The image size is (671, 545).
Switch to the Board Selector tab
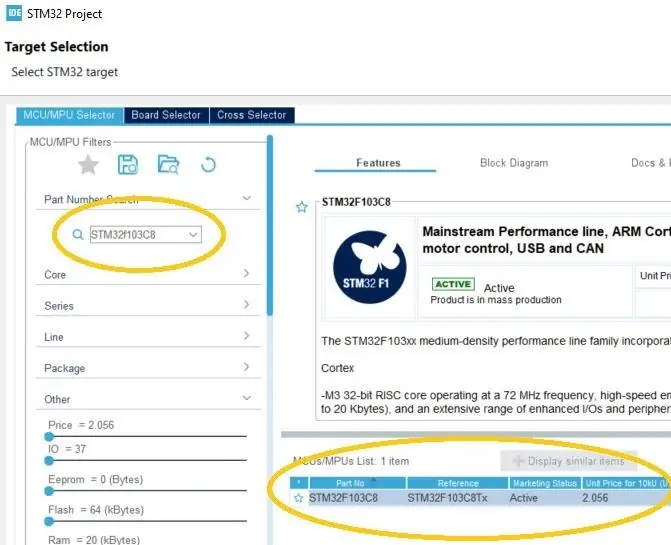(x=166, y=115)
